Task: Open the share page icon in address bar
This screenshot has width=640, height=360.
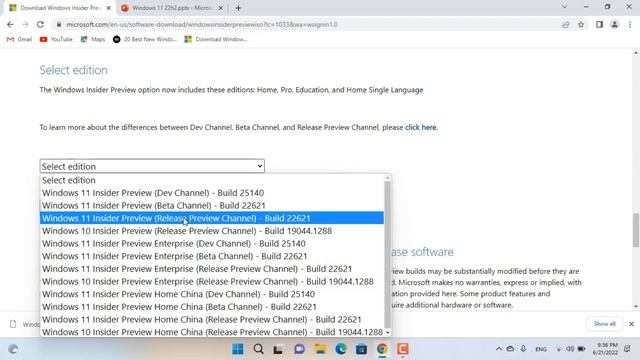Action: click(566, 24)
